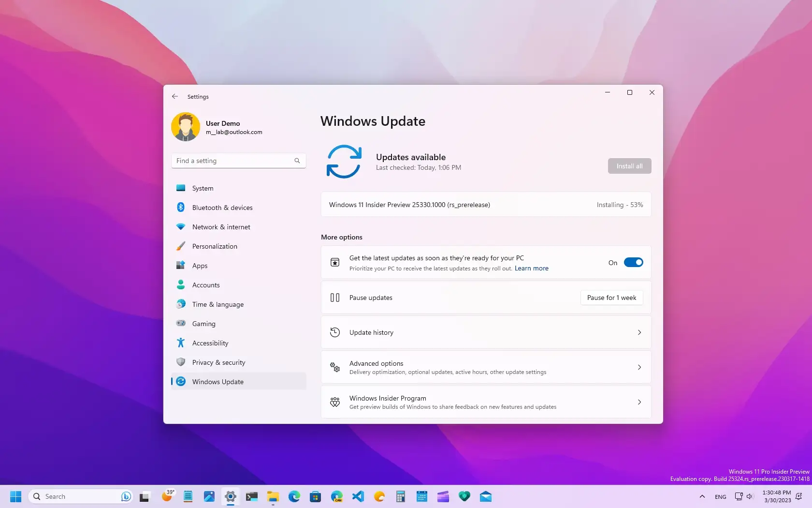The height and width of the screenshot is (508, 812).
Task: Open the Accounts settings page
Action: pyautogui.click(x=239, y=285)
